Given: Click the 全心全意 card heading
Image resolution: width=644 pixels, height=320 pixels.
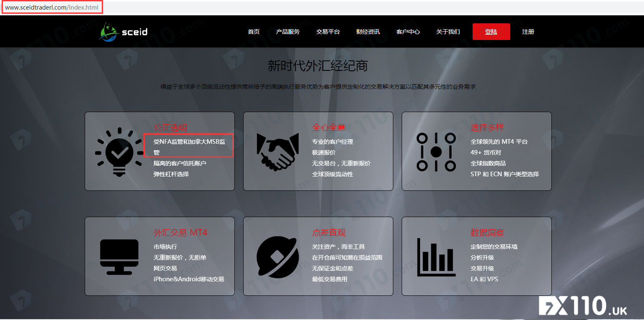Looking at the screenshot, I should pos(329,127).
